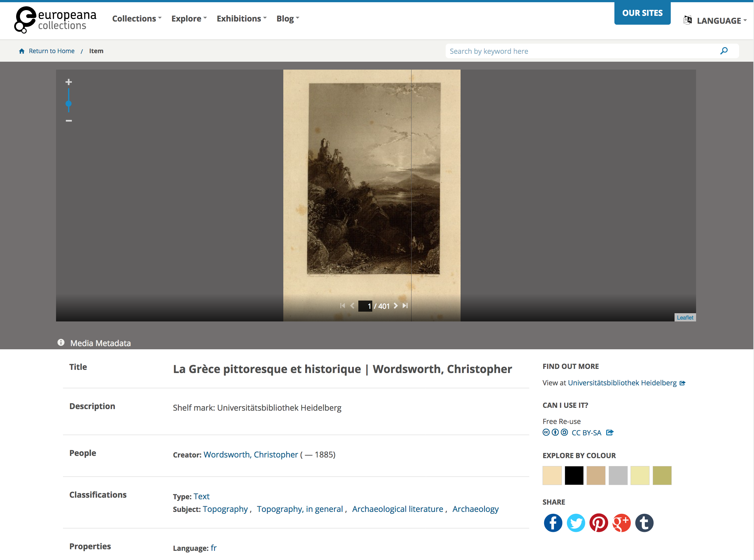Click the Topography subject link

225,509
